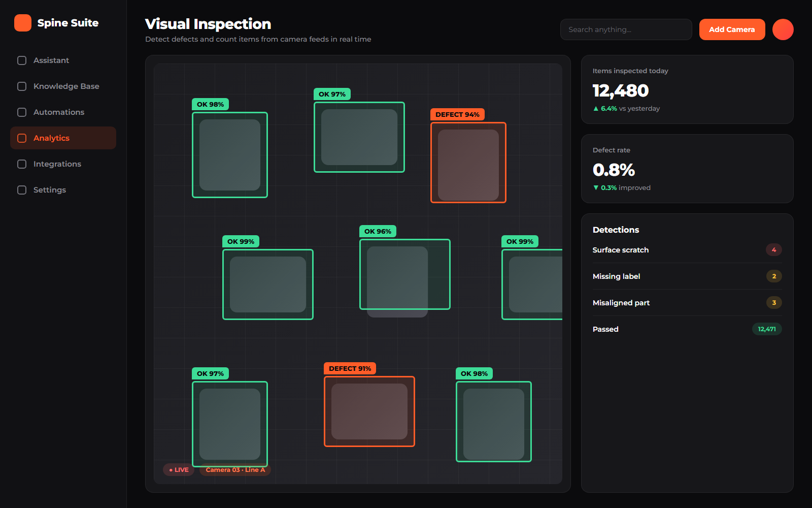Click the Spine Suite orange logo icon
Image resolution: width=812 pixels, height=508 pixels.
coord(23,23)
